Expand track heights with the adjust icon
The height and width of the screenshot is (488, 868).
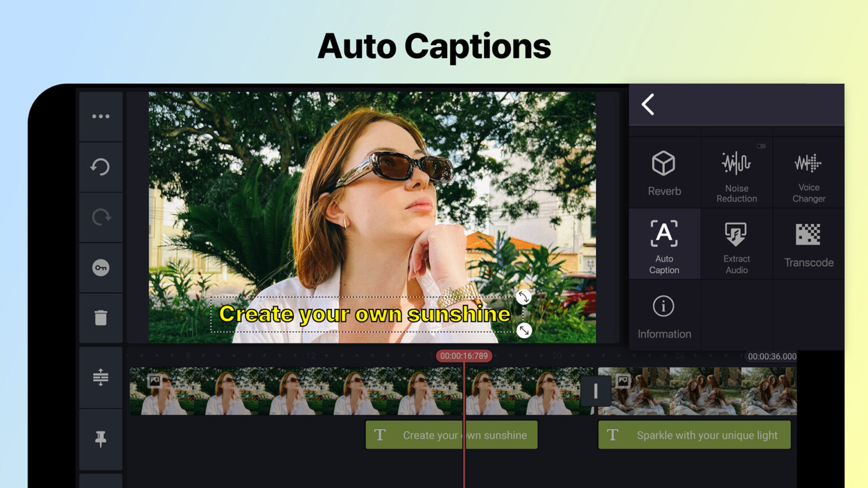point(101,378)
